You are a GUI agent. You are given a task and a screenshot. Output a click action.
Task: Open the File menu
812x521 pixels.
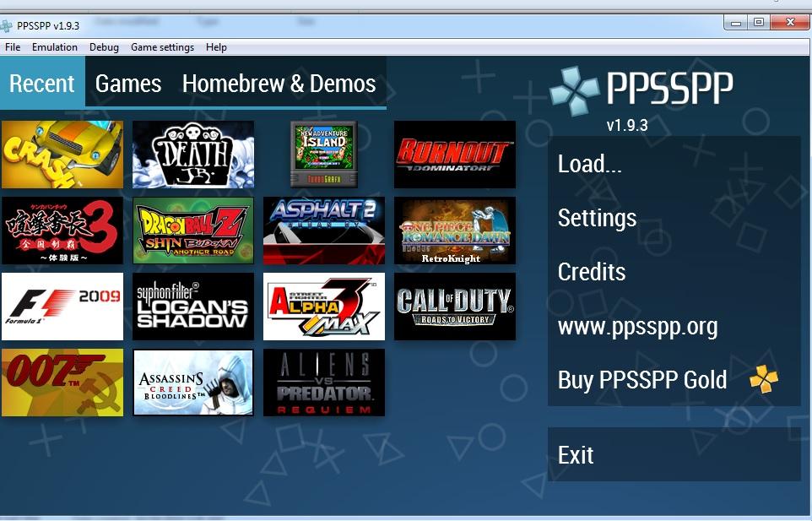pos(13,47)
